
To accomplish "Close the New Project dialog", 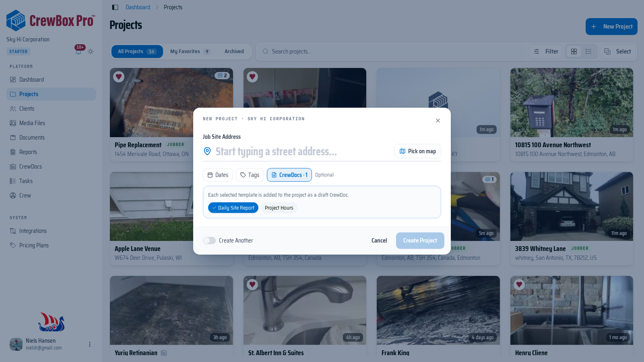I will [x=438, y=121].
